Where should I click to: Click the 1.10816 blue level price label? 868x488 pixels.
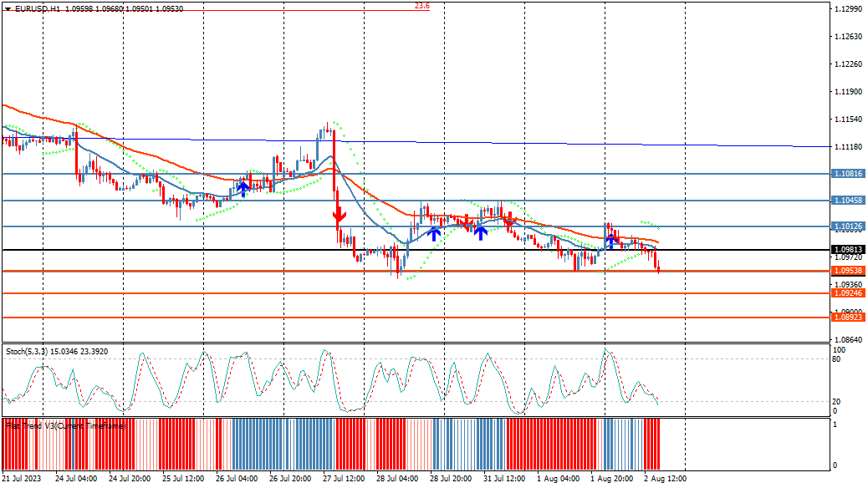[848, 174]
